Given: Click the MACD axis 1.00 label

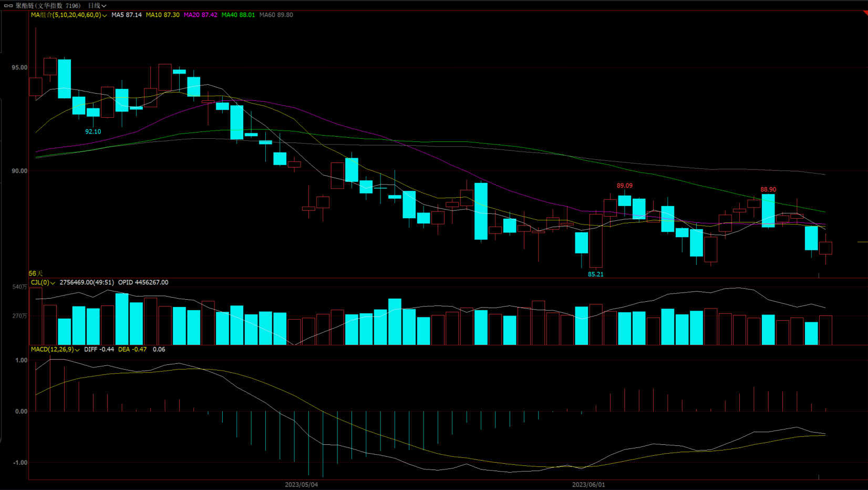Looking at the screenshot, I should pos(22,360).
